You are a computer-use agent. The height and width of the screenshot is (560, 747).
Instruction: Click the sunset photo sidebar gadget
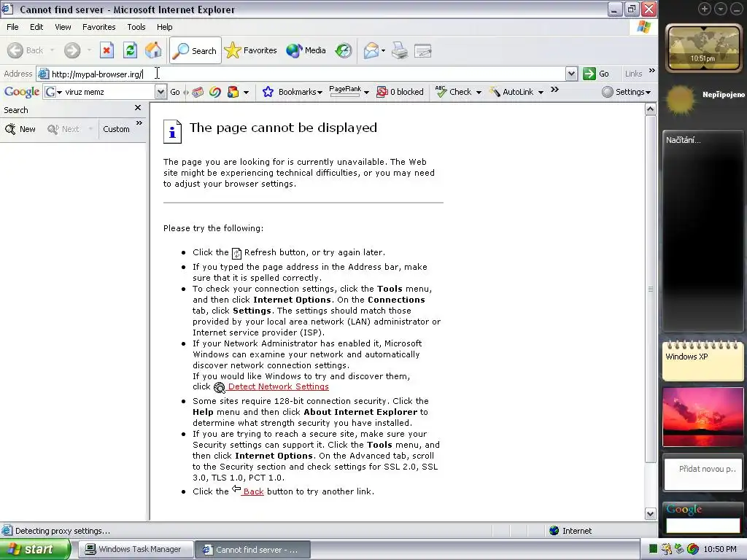[x=703, y=417]
